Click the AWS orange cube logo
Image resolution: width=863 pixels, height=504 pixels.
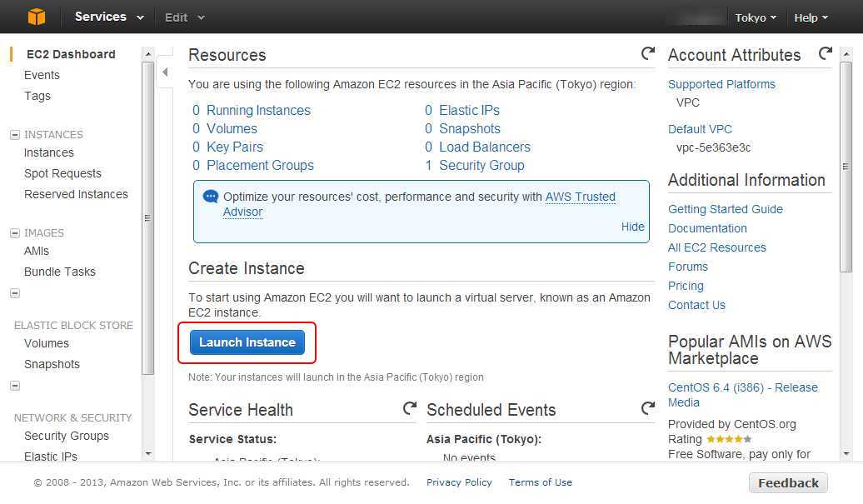point(37,17)
